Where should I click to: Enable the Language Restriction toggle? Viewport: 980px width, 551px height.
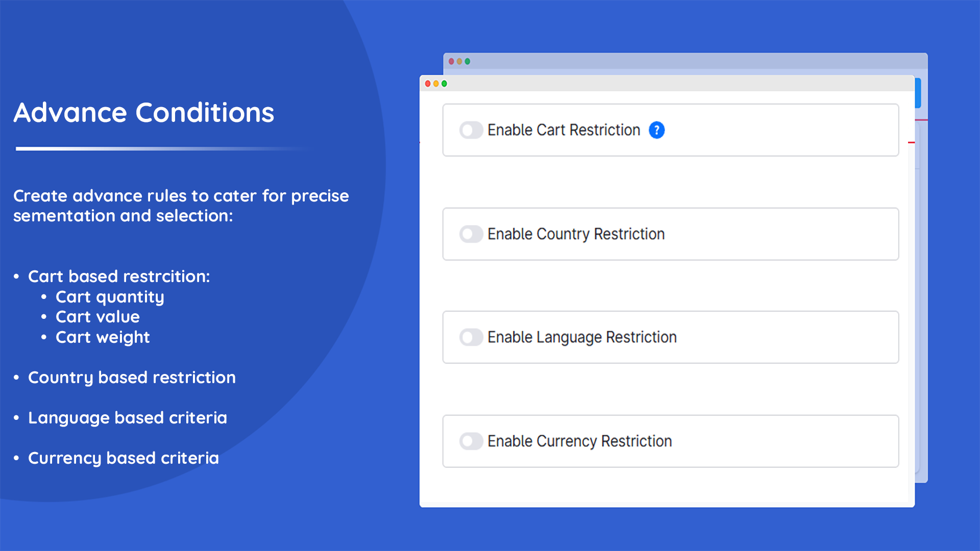pos(471,337)
